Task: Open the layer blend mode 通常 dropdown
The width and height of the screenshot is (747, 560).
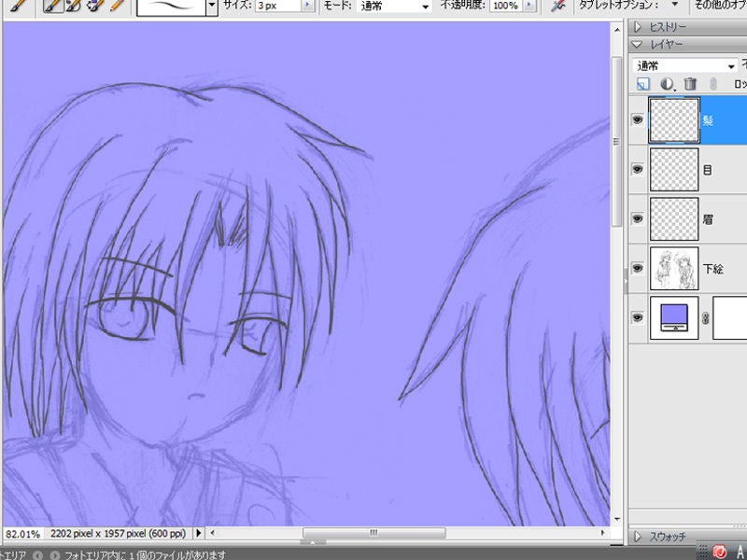Action: pos(685,65)
